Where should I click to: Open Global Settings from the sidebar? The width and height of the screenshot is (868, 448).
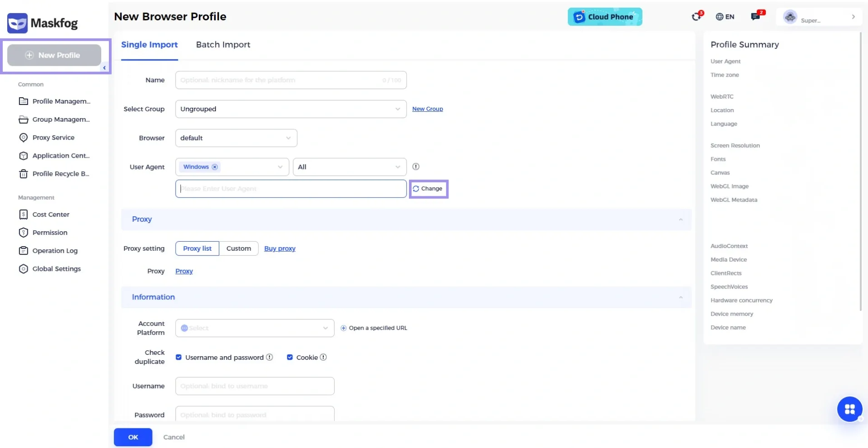coord(56,269)
